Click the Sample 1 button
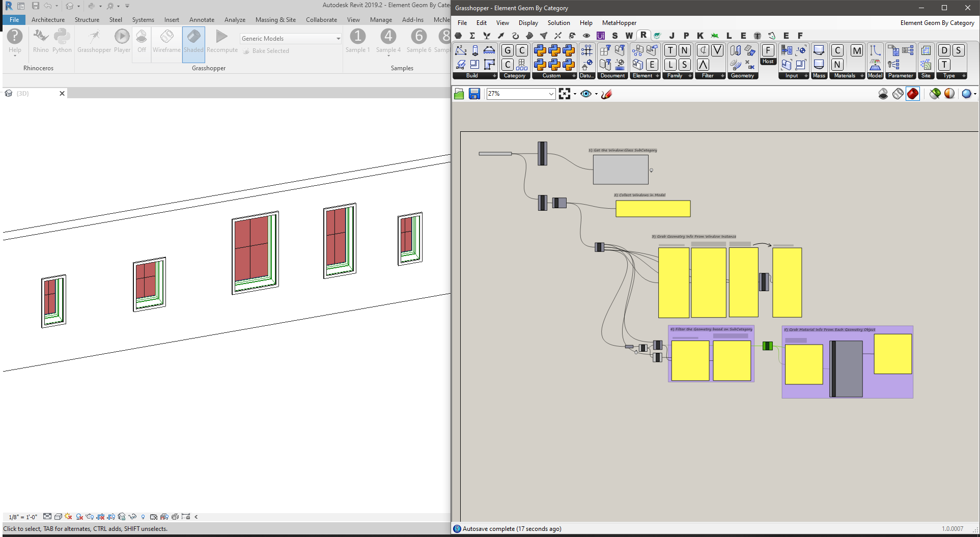980x537 pixels. tap(357, 40)
